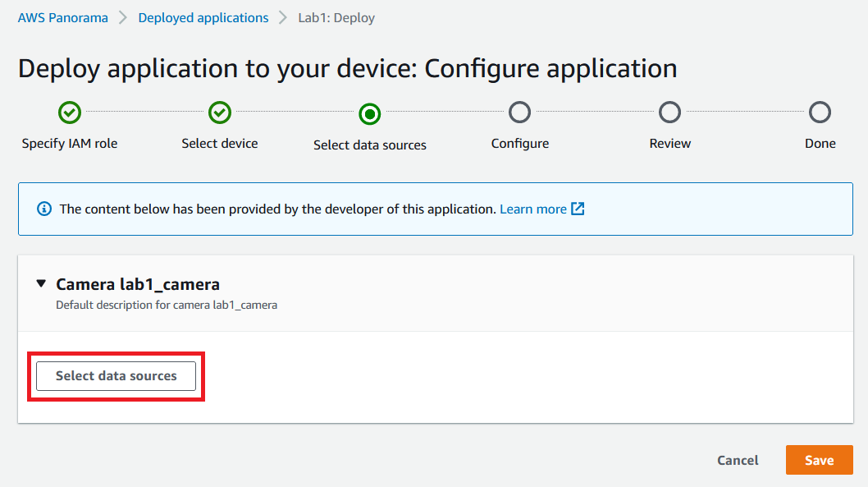This screenshot has width=868, height=487.
Task: Click the Configure step label
Action: coord(520,144)
